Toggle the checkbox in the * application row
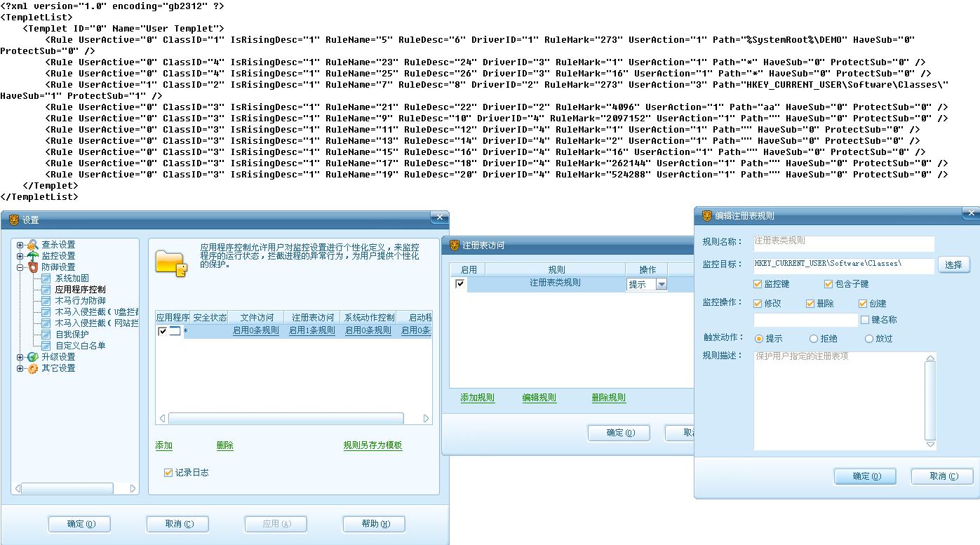Screen dimensions: 980x545 click(163, 331)
